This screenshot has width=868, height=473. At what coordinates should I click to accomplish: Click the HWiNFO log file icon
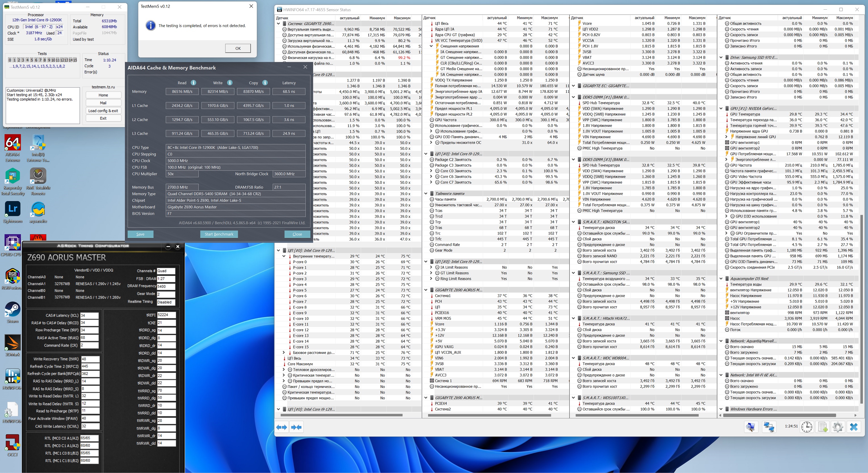coord(822,426)
